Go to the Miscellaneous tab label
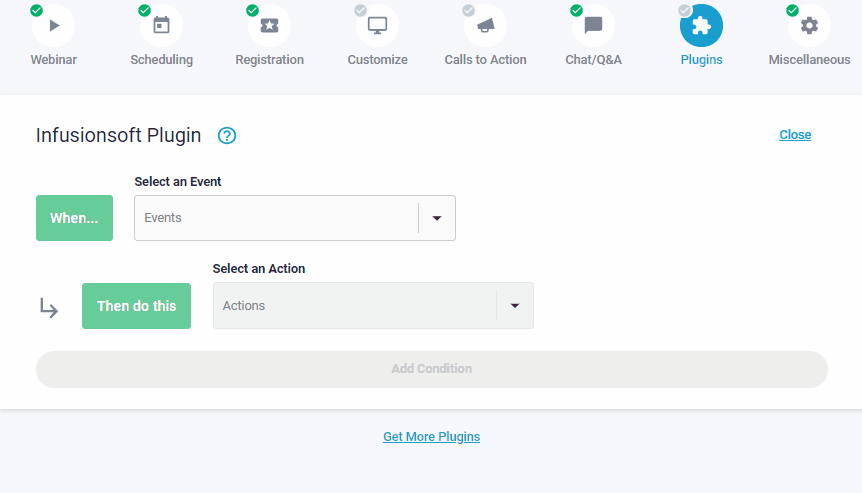 tap(809, 59)
